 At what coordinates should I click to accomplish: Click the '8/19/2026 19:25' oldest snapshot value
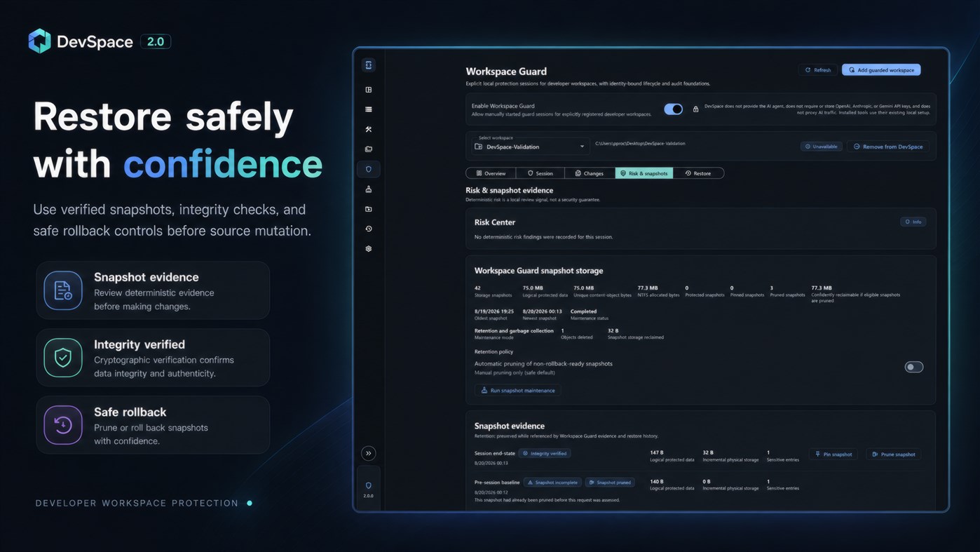coord(494,311)
